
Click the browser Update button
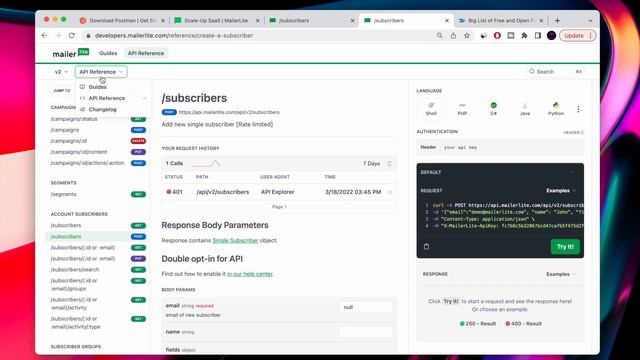(578, 36)
